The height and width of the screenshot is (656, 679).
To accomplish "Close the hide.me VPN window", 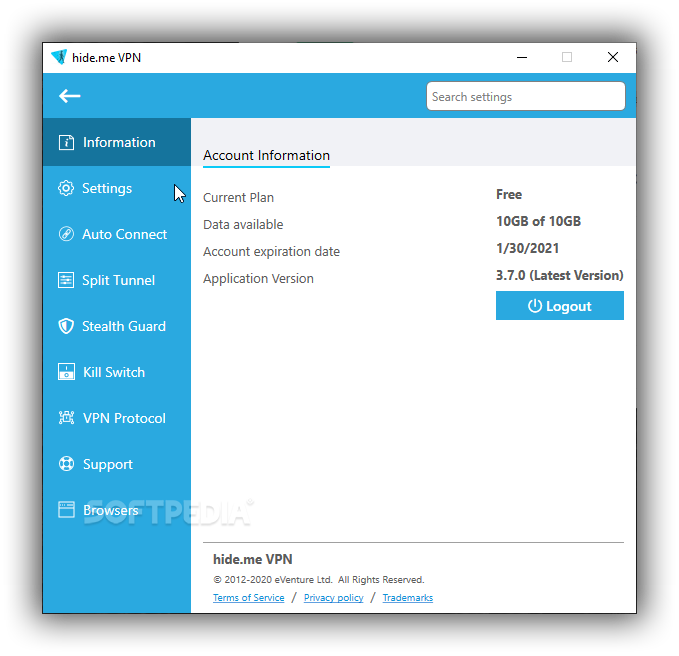I will (x=612, y=57).
